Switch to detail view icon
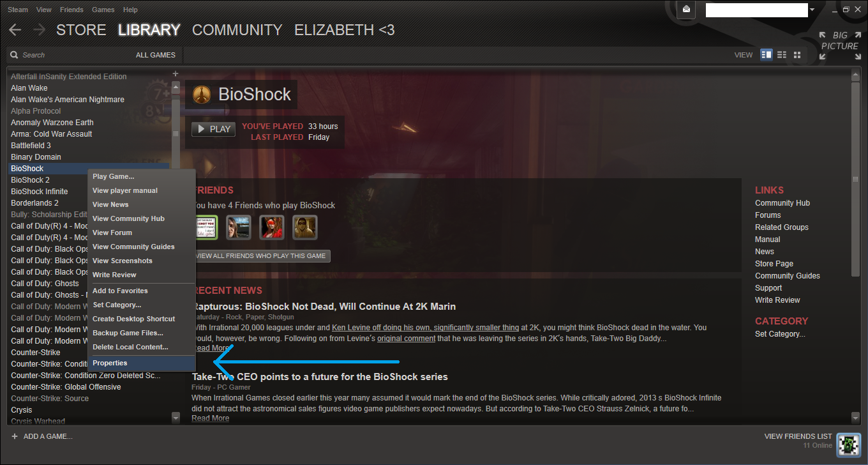The height and width of the screenshot is (465, 868). pyautogui.click(x=767, y=55)
